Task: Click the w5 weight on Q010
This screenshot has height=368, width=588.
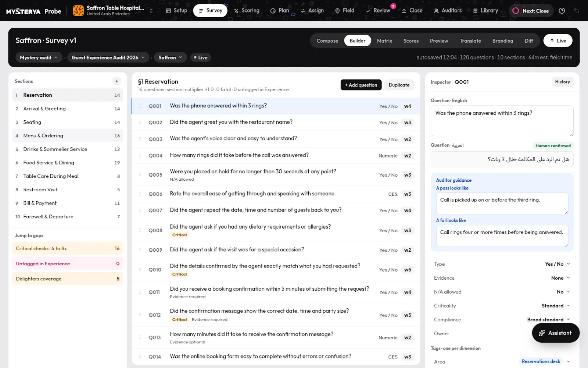Action: coord(408,270)
